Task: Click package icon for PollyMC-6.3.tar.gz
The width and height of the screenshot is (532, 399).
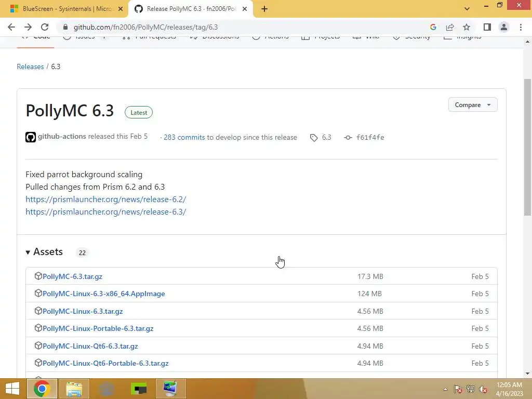Action: (x=38, y=276)
